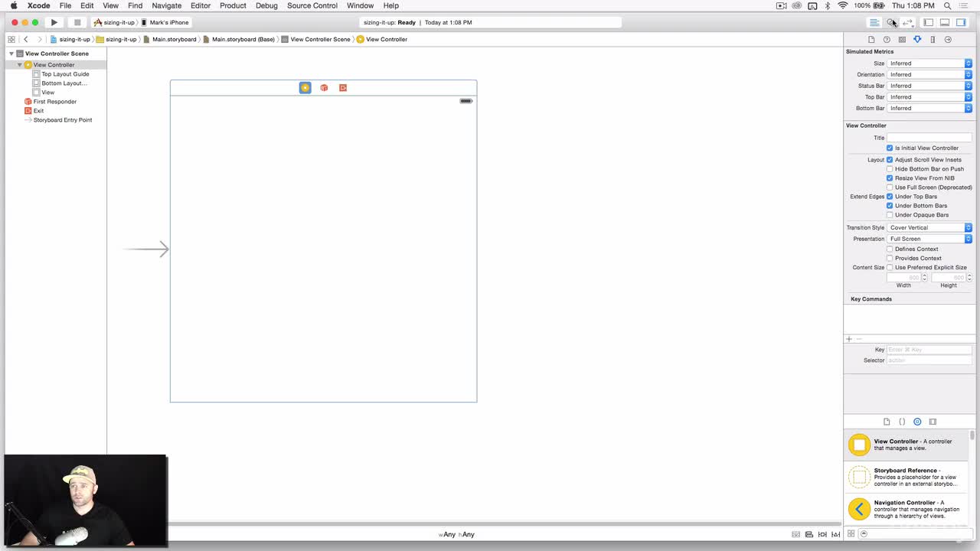Open the Xcode application menu

coord(38,5)
